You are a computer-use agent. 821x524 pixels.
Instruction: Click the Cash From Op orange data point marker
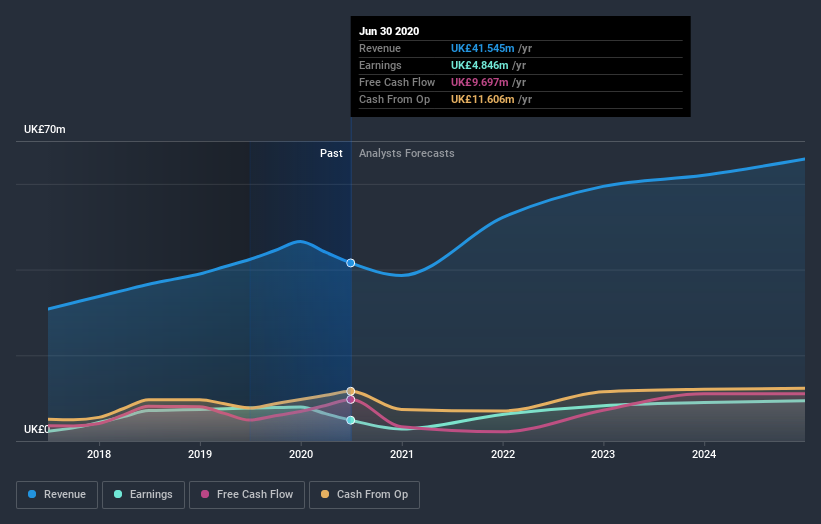click(351, 391)
